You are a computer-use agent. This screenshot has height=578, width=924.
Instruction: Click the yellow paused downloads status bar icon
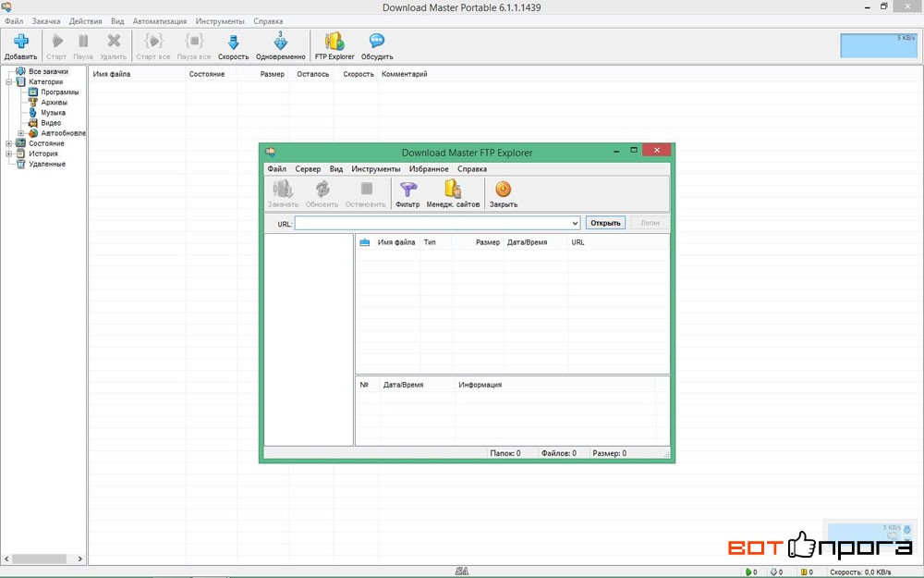point(803,572)
